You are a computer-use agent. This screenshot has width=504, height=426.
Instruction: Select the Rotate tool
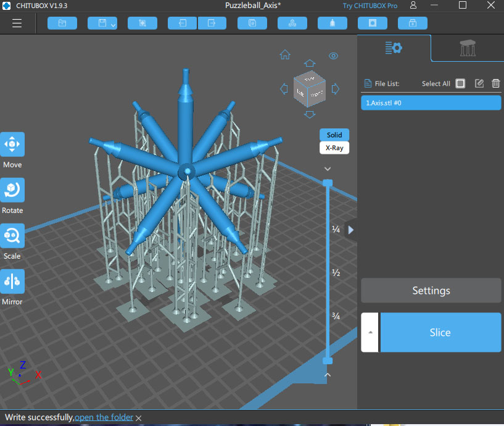pos(12,190)
